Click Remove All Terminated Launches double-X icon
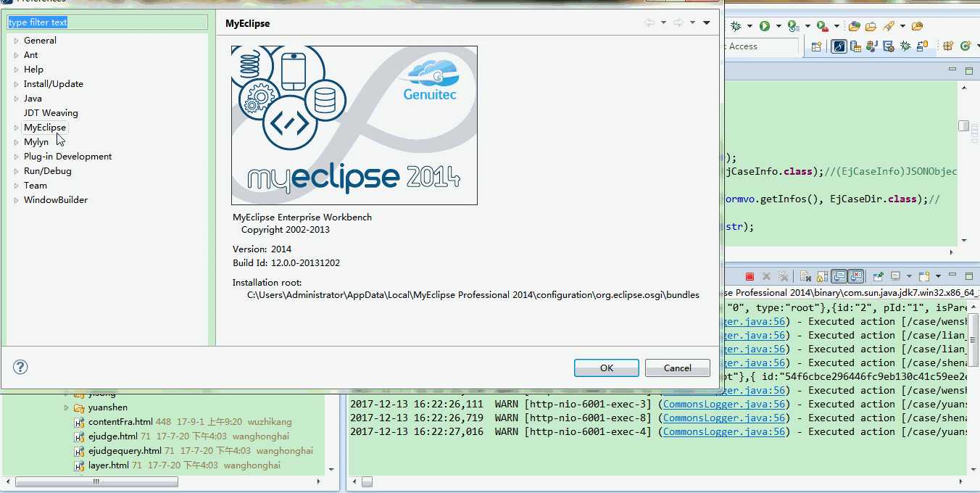Image resolution: width=980 pixels, height=493 pixels. point(783,276)
